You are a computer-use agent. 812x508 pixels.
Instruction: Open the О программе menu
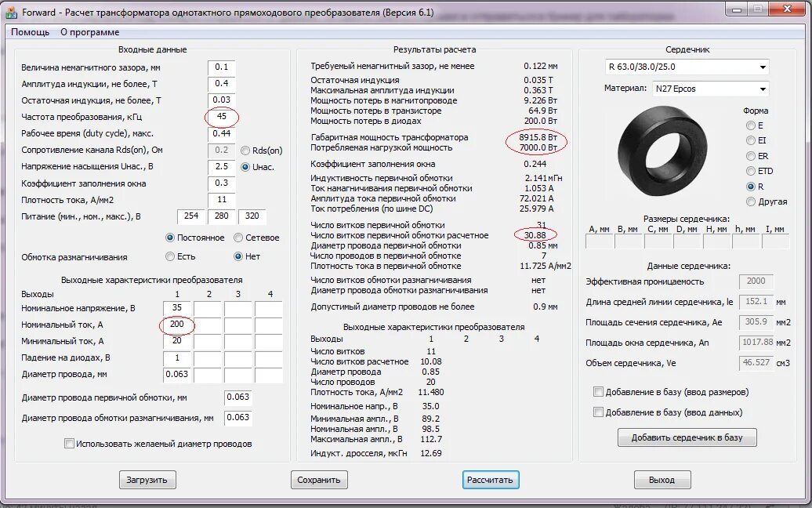(89, 32)
